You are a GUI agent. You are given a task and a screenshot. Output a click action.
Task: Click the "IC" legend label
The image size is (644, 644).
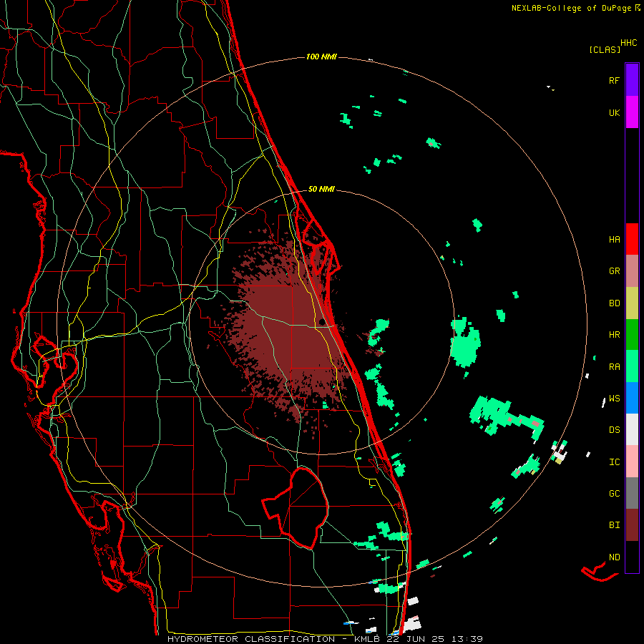coord(614,462)
